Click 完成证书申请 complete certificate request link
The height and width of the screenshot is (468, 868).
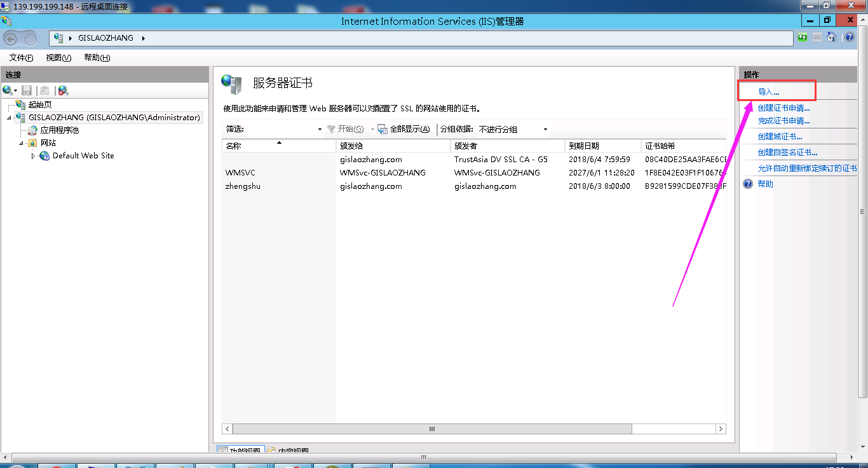783,121
